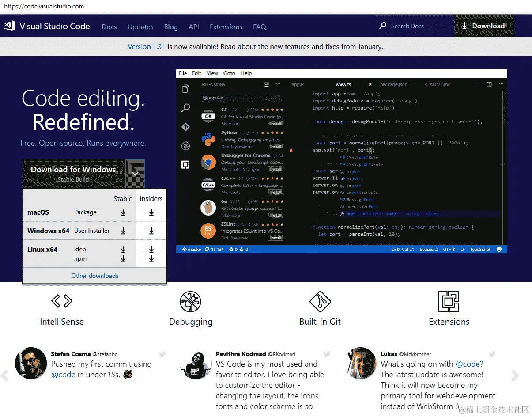This screenshot has width=532, height=417.
Task: Open the API navigation item
Action: point(194,27)
